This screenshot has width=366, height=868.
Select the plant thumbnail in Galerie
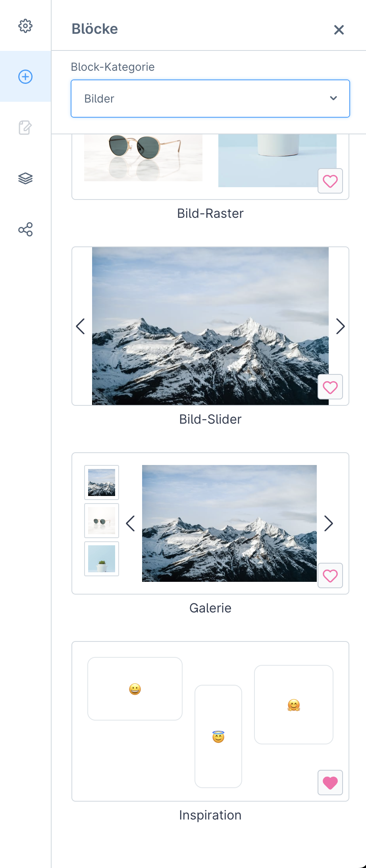[102, 559]
